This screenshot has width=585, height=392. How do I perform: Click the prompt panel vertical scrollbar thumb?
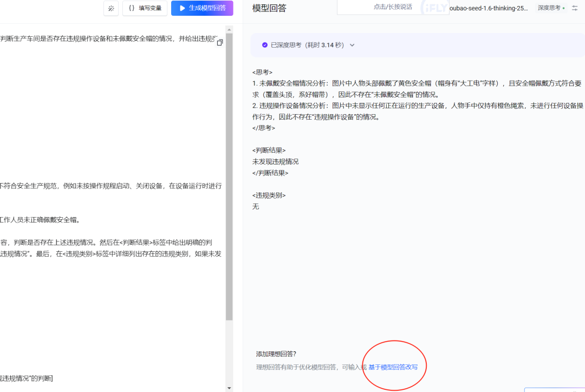[x=229, y=177]
